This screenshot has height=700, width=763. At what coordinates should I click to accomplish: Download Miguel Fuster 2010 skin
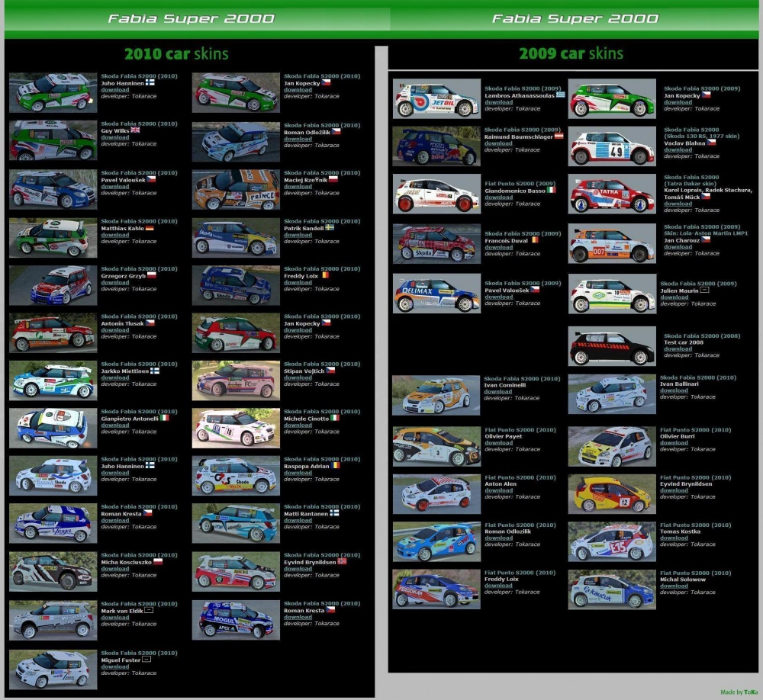(115, 666)
